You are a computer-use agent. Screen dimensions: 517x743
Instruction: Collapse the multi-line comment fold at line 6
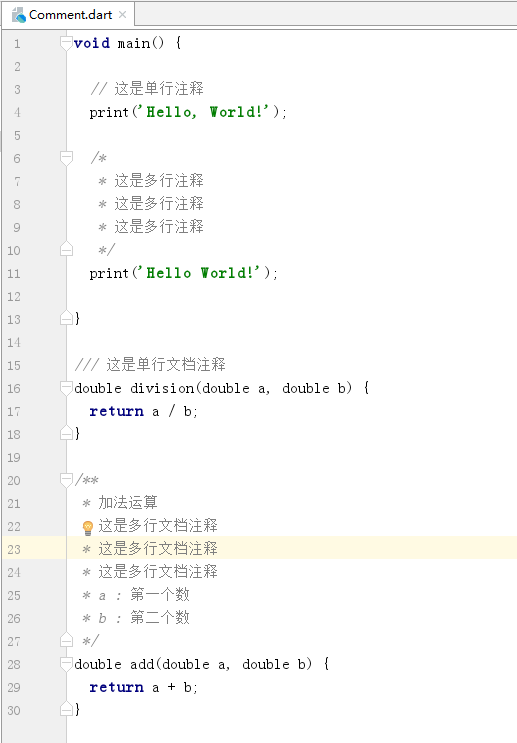[66, 158]
